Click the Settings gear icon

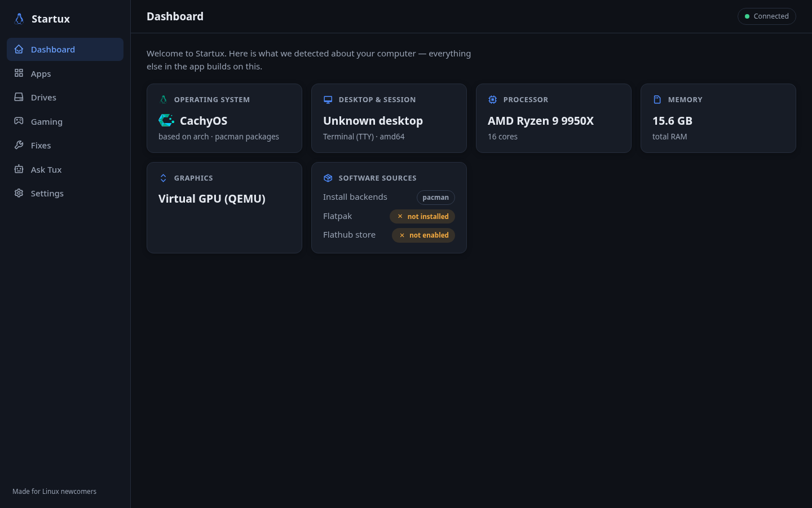tap(19, 193)
